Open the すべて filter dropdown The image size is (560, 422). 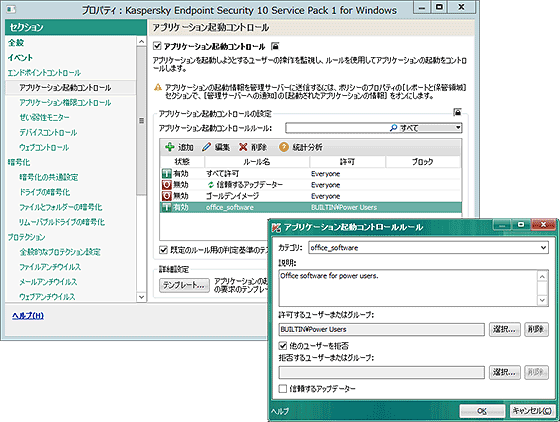pos(458,127)
